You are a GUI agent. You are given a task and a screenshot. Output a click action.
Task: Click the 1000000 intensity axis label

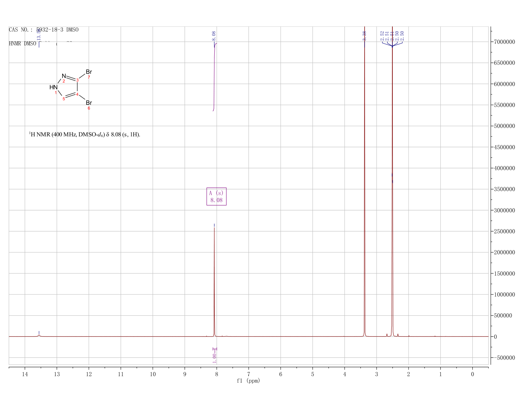pyautogui.click(x=504, y=295)
